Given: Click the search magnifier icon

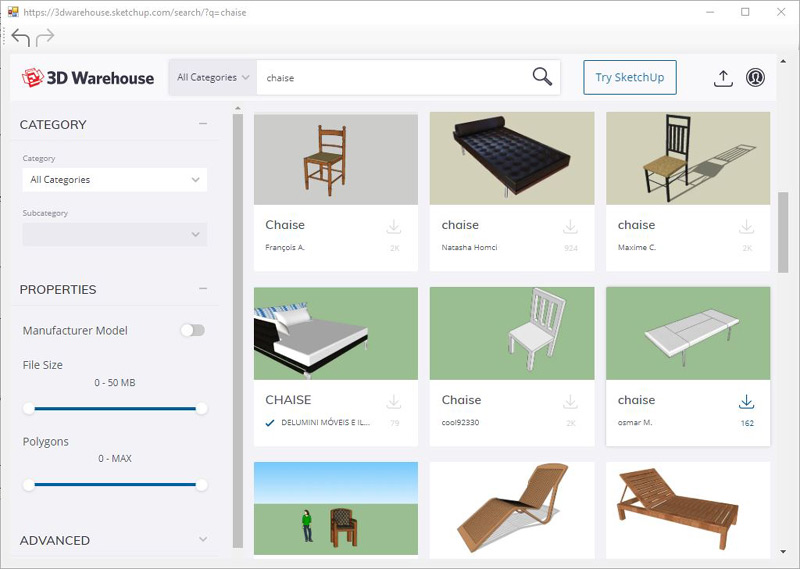Looking at the screenshot, I should point(541,77).
